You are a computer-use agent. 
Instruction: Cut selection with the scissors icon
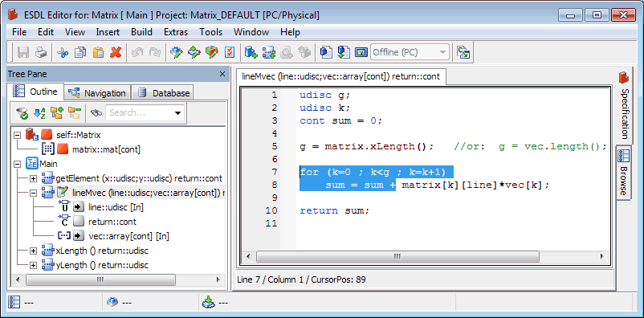click(63, 52)
